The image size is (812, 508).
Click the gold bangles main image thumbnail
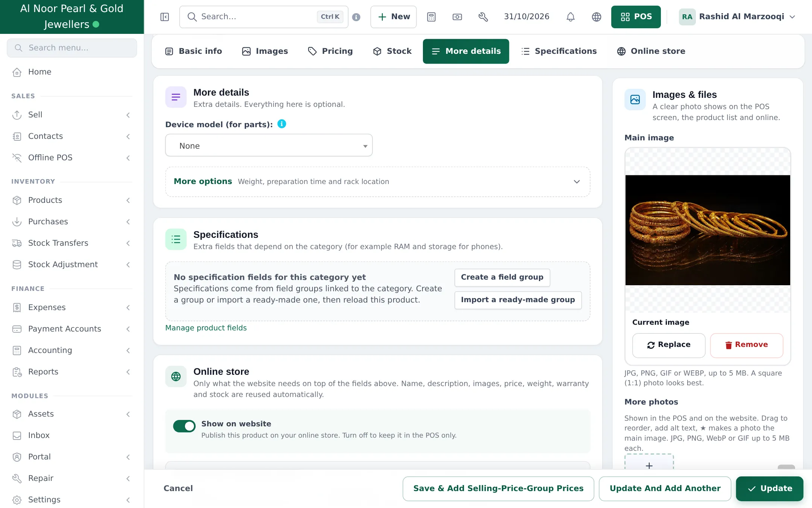point(708,230)
